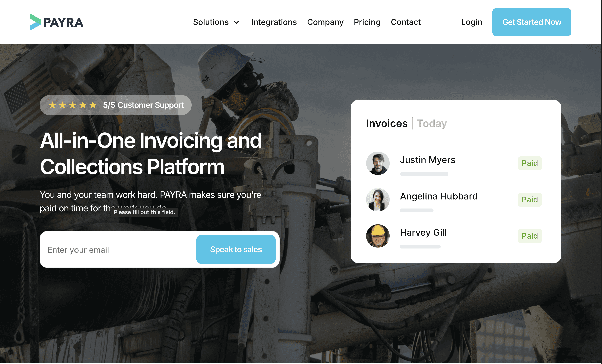Click Angelina Hubbard's profile avatar

coord(378,200)
